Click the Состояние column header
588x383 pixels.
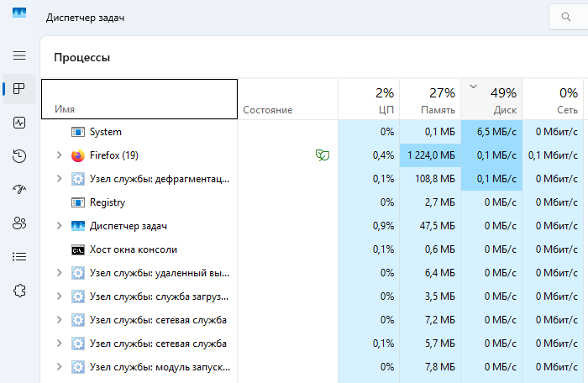tap(287, 99)
